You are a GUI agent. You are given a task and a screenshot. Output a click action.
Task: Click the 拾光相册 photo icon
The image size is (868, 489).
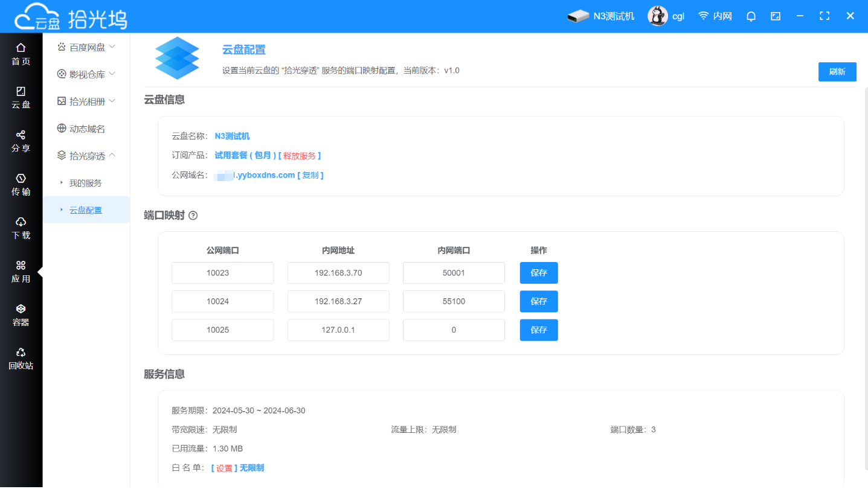click(62, 101)
